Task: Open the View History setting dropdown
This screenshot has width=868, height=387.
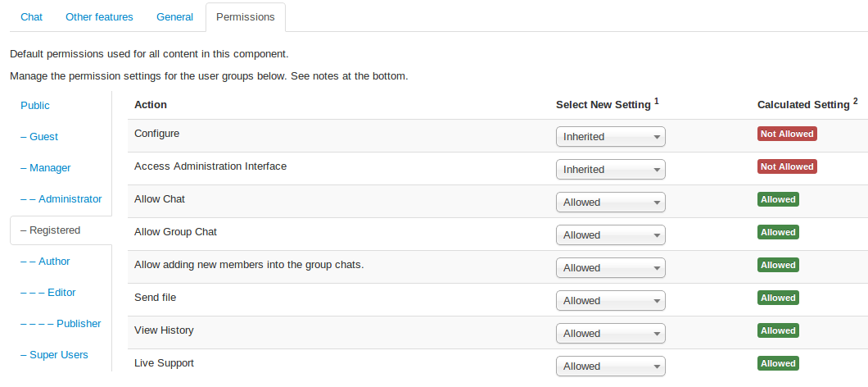Action: pyautogui.click(x=610, y=334)
